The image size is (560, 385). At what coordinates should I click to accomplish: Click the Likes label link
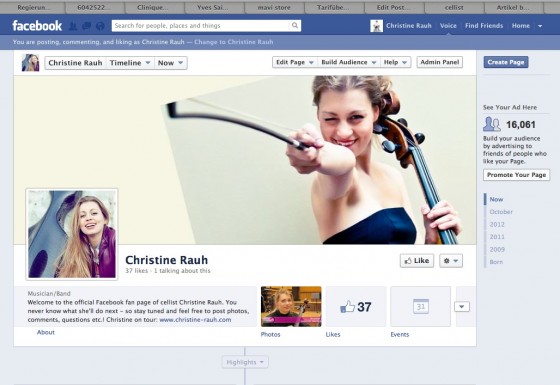(x=333, y=334)
